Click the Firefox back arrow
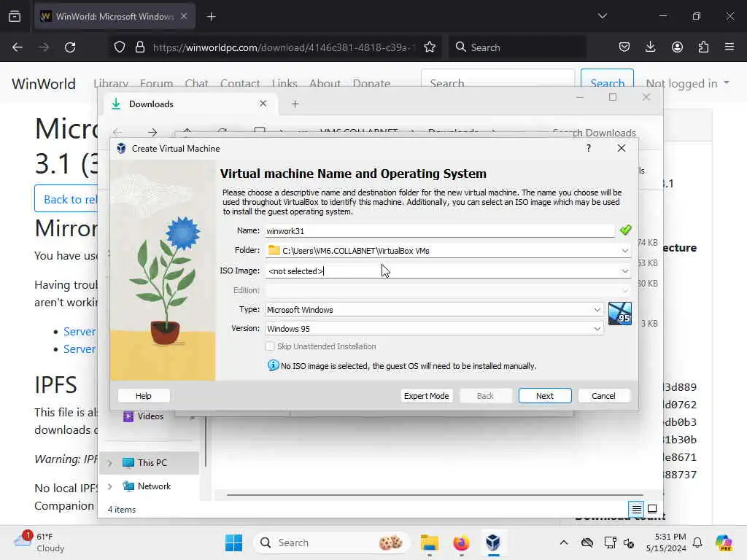Viewport: 747px width, 560px height. click(x=18, y=47)
